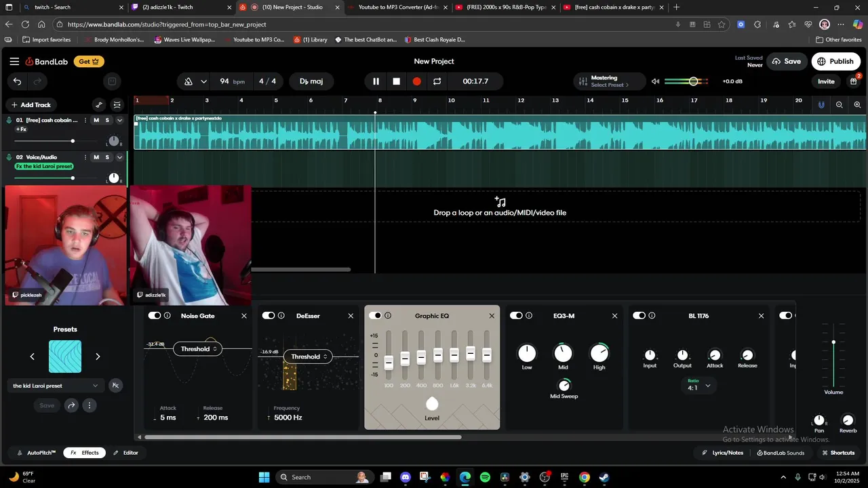This screenshot has width=868, height=488.
Task: Click the Invite button
Action: [x=826, y=81]
